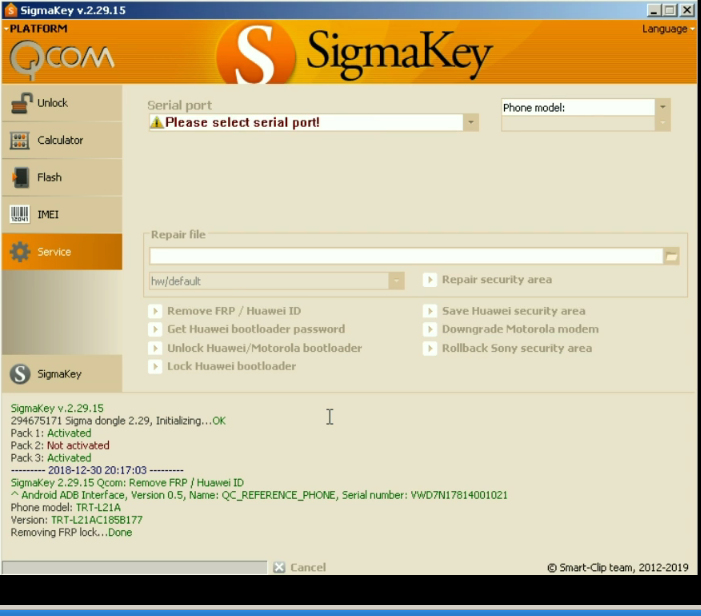Click log text 'Version: TRT-L21AC185B177'
The width and height of the screenshot is (701, 616).
click(76, 520)
